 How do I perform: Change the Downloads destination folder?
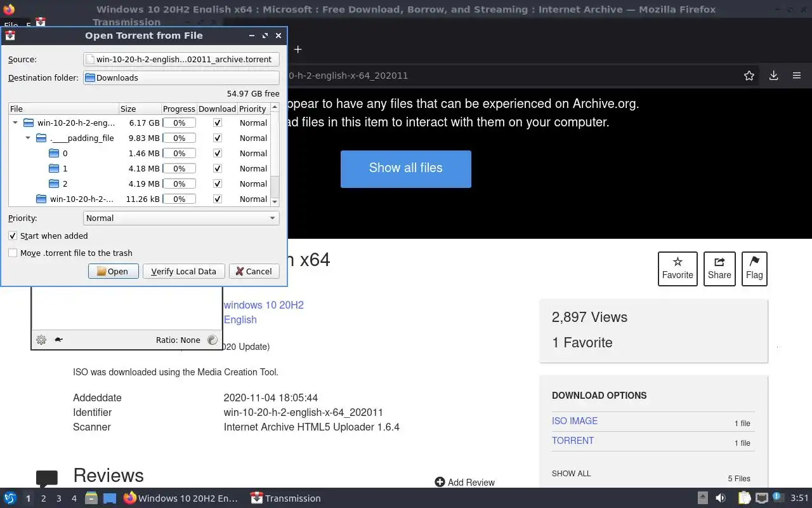coord(181,77)
